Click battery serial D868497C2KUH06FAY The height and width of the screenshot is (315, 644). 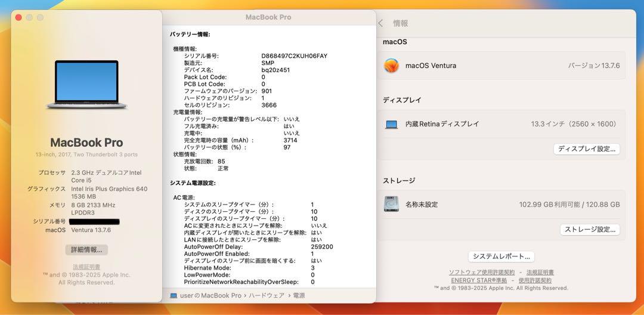(295, 56)
